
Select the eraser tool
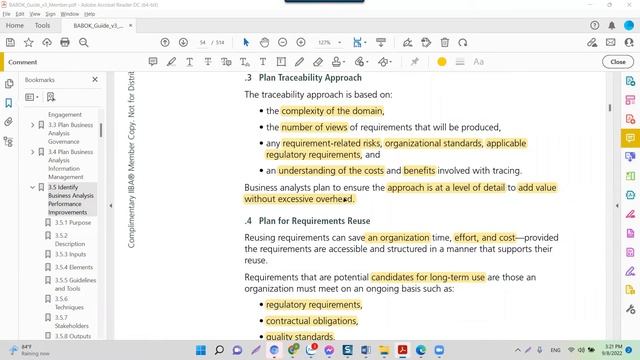(318, 62)
